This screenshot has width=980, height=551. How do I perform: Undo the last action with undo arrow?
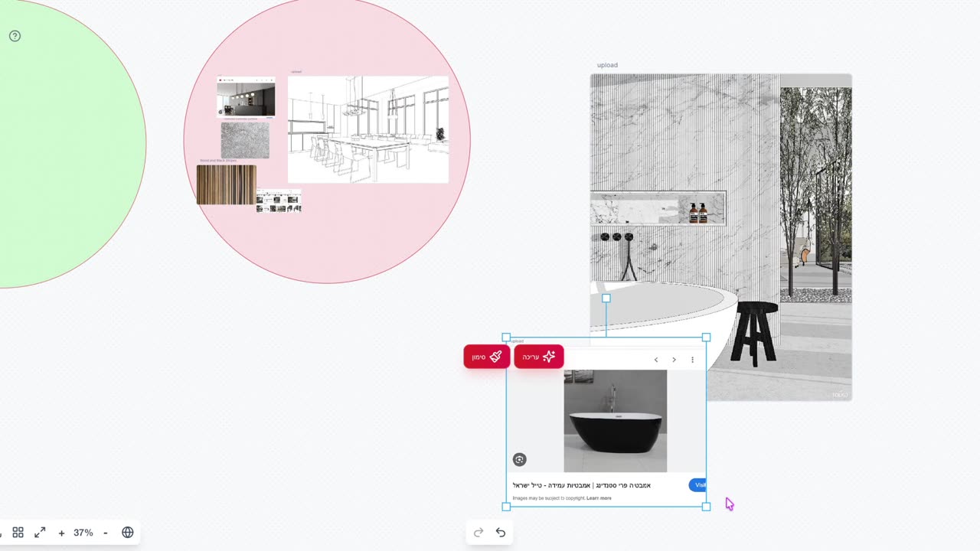[501, 533]
